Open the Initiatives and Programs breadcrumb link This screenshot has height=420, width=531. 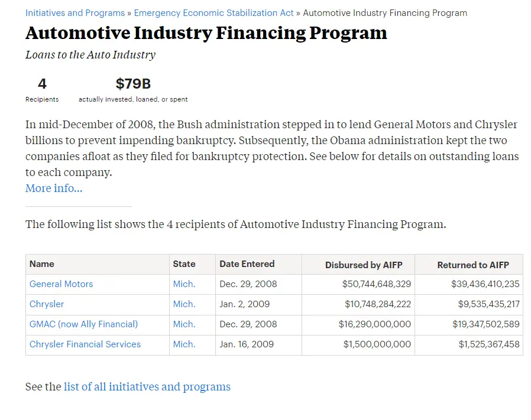tap(75, 13)
